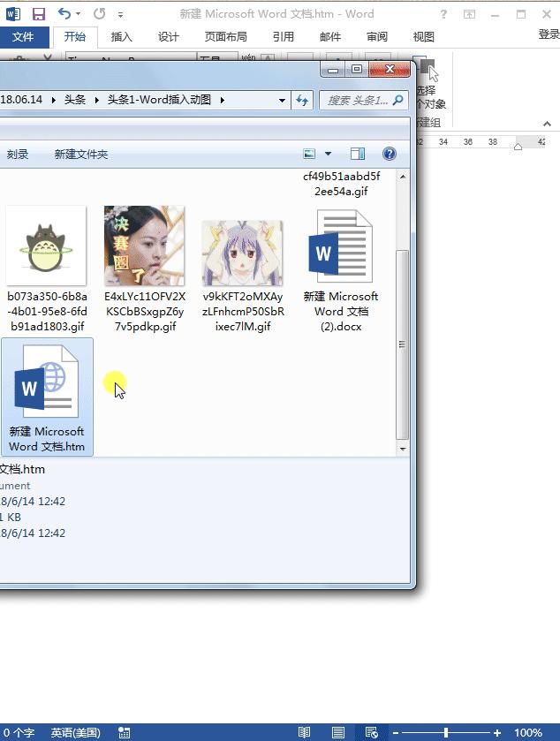Switch to the 视图 ribbon tab
560x741 pixels.
pyautogui.click(x=423, y=37)
